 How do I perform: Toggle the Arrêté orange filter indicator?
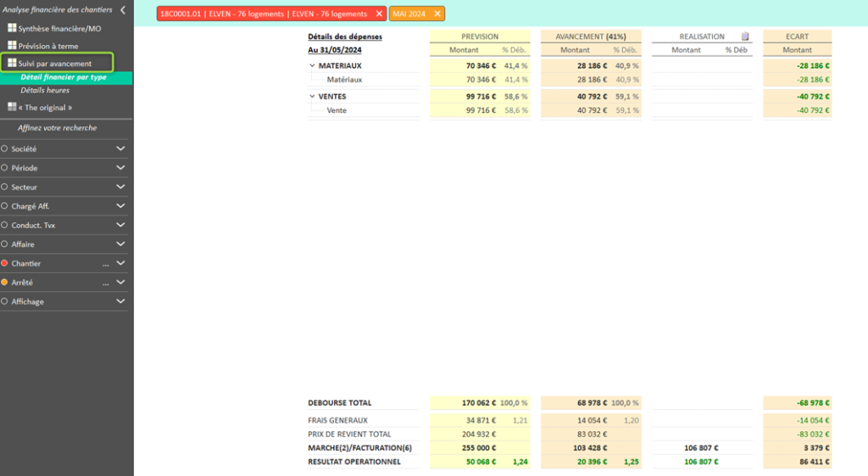point(5,283)
